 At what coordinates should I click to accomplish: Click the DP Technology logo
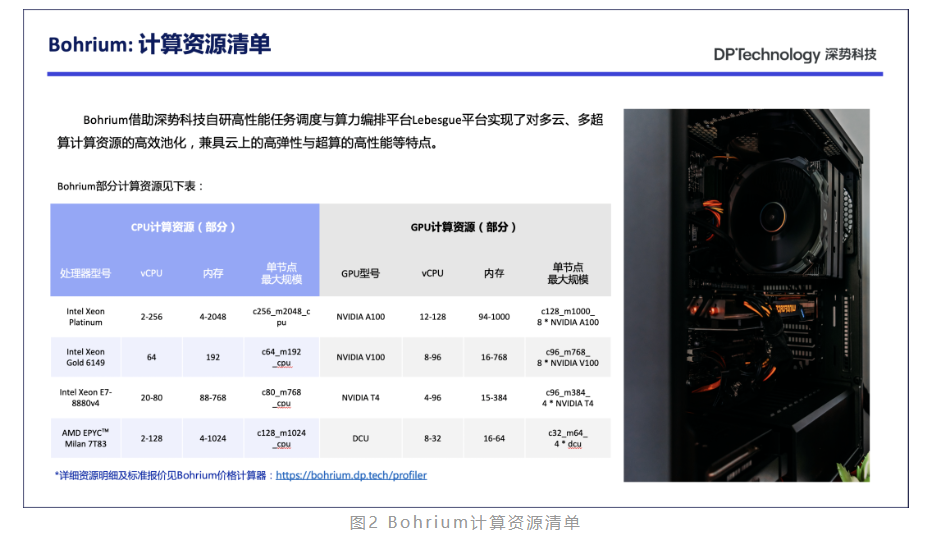pyautogui.click(x=794, y=54)
